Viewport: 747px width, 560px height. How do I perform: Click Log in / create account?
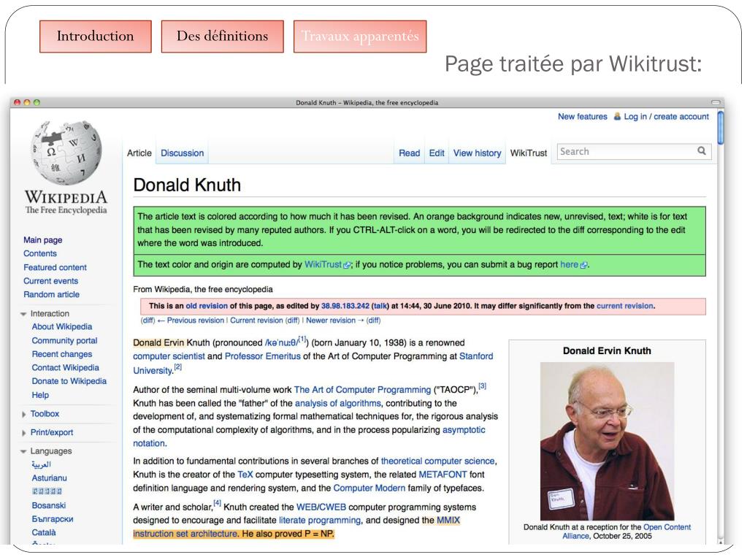[x=666, y=116]
